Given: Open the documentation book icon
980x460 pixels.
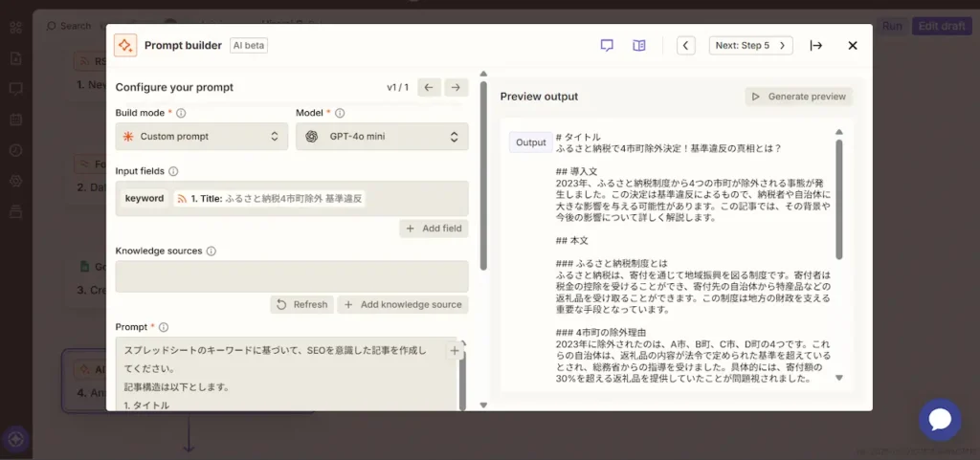Looking at the screenshot, I should 639,45.
